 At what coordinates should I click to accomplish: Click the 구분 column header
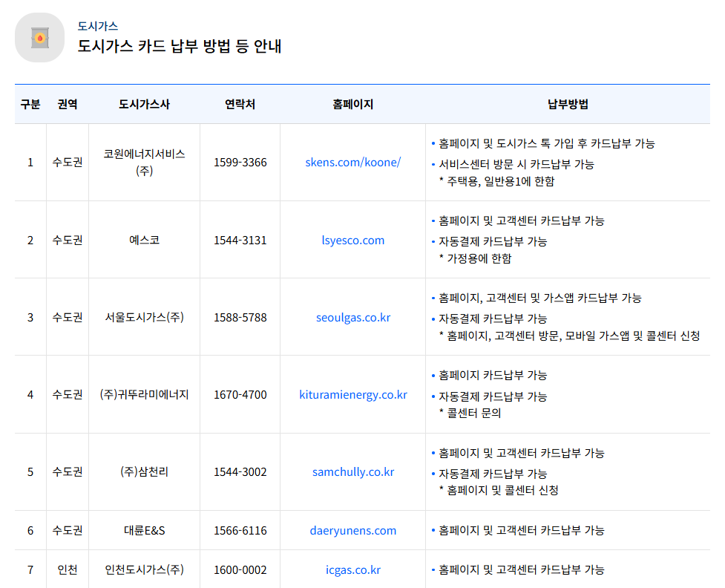point(30,104)
